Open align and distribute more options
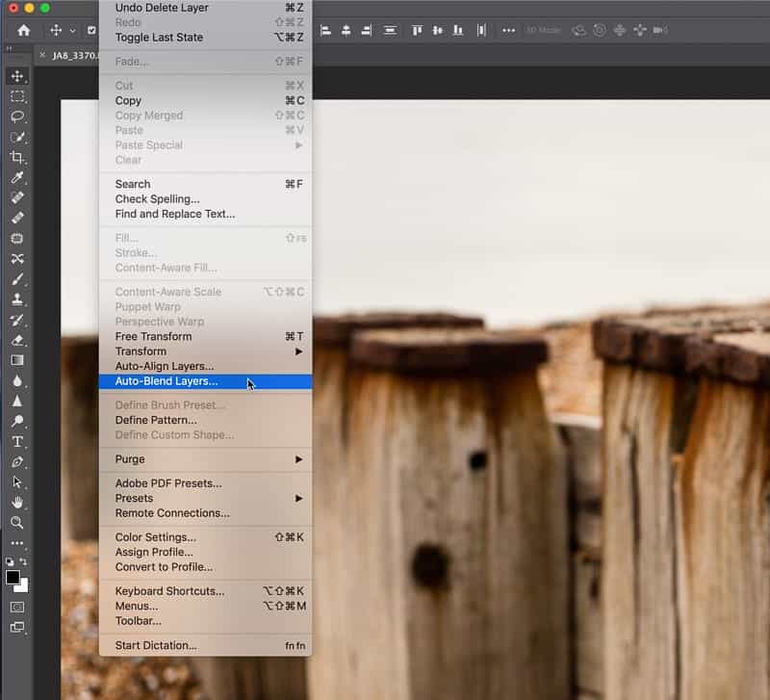 click(508, 31)
